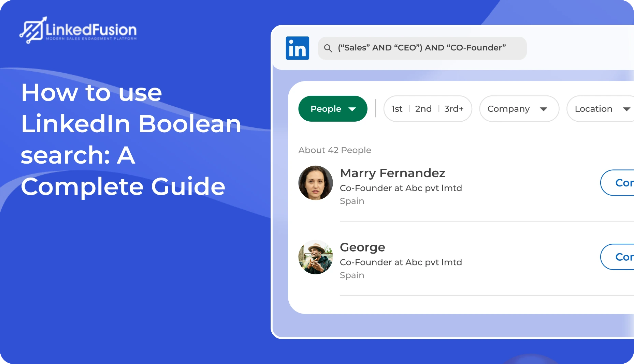Open Marry Fernandez profile photo
The width and height of the screenshot is (634, 364).
[x=316, y=183]
